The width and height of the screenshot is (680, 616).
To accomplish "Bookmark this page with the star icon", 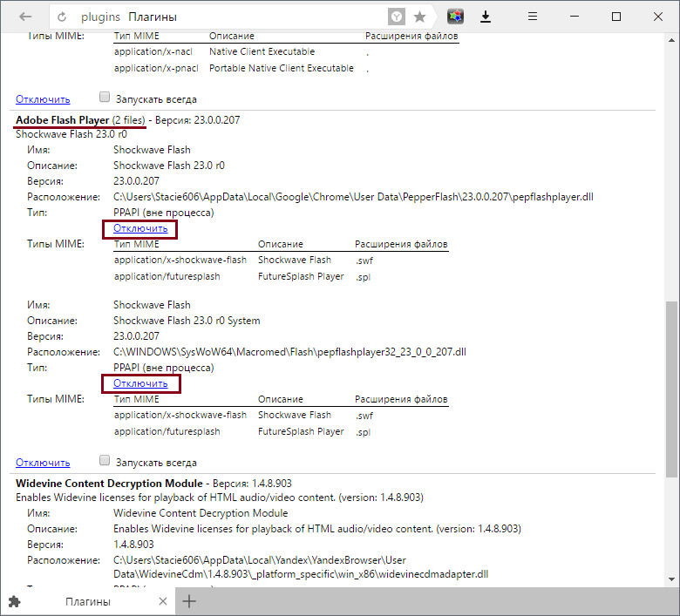I will (419, 17).
